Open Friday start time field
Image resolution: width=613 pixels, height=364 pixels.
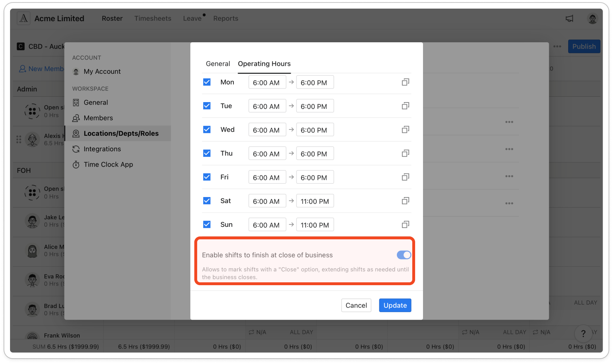267,177
